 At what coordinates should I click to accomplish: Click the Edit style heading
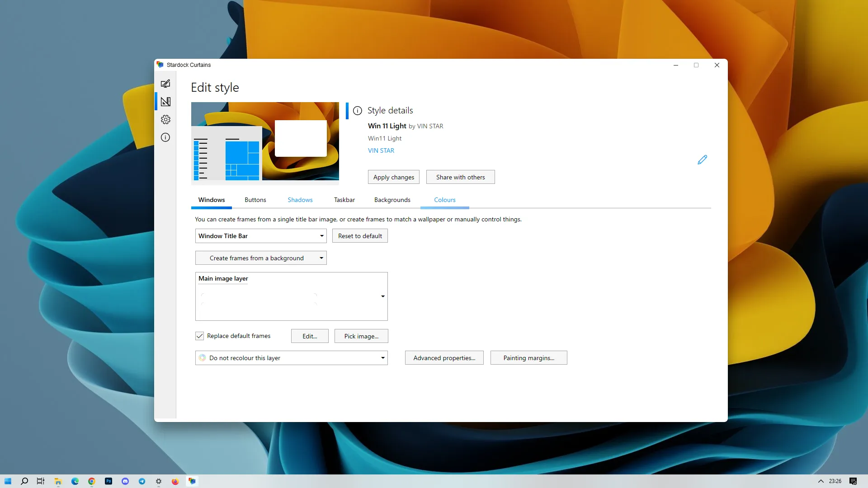pyautogui.click(x=215, y=87)
